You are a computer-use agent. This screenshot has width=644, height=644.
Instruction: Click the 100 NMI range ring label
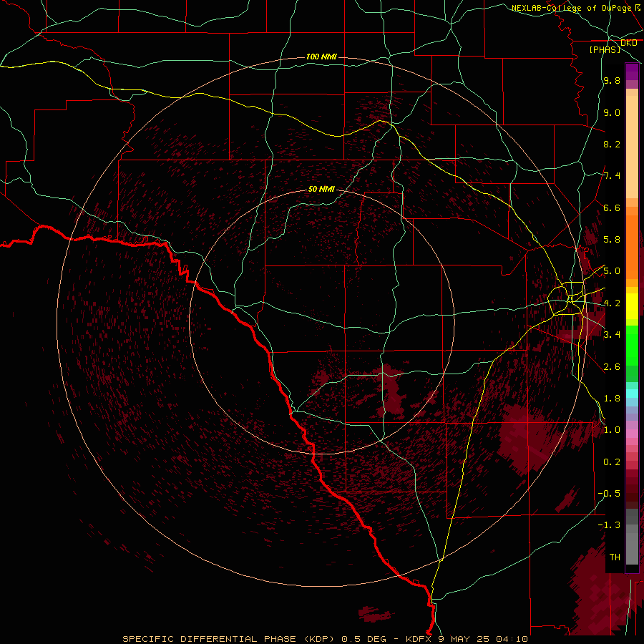coord(321,57)
